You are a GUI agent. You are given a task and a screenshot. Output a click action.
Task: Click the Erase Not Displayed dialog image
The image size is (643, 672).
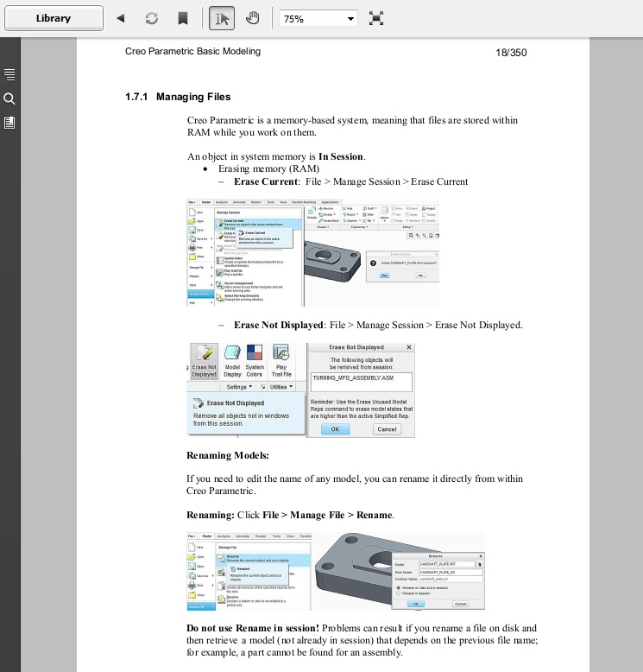coord(300,390)
